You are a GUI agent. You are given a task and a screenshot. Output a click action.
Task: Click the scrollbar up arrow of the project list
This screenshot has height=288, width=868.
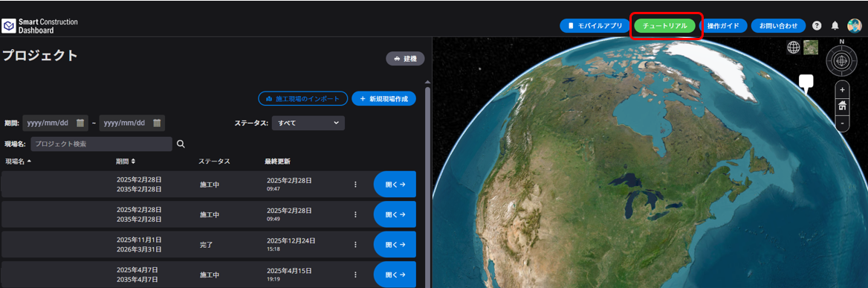pyautogui.click(x=427, y=83)
